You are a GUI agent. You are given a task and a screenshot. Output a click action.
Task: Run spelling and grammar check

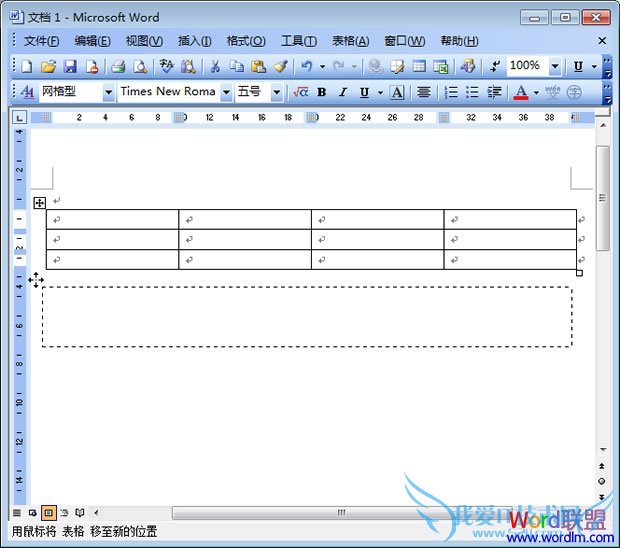pyautogui.click(x=166, y=66)
